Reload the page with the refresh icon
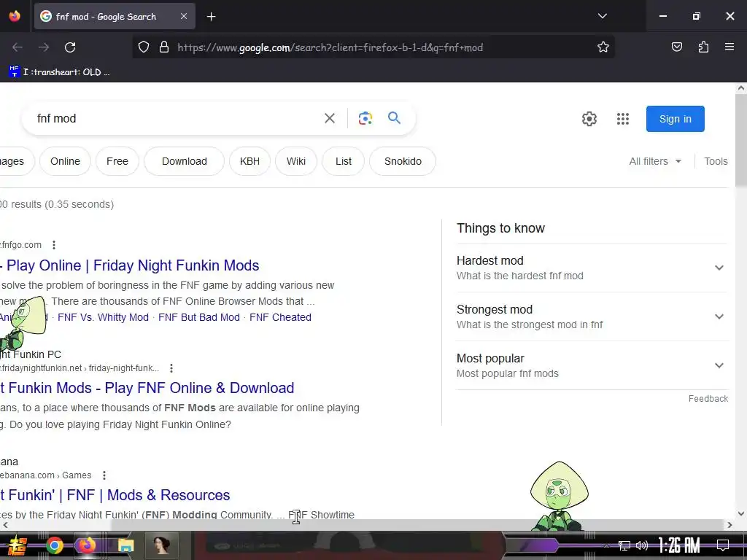 pyautogui.click(x=70, y=47)
